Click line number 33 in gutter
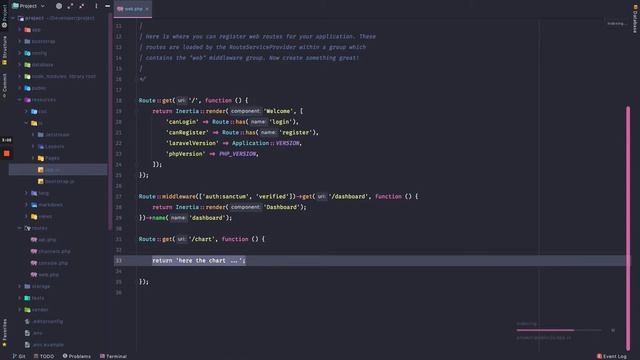The image size is (640, 360). pos(119,260)
